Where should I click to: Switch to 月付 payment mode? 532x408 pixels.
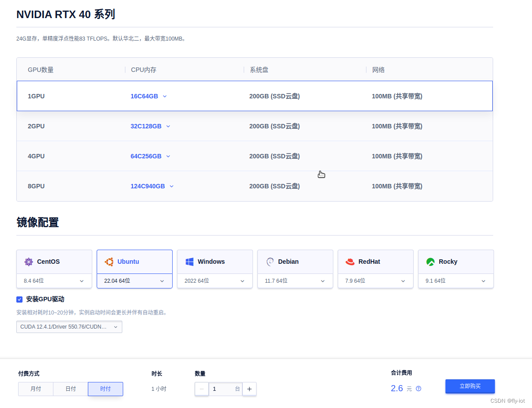35,389
